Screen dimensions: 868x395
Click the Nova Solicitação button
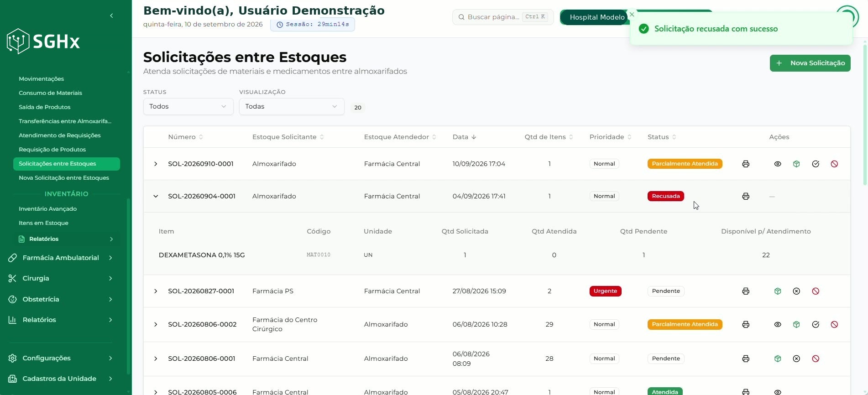click(810, 63)
